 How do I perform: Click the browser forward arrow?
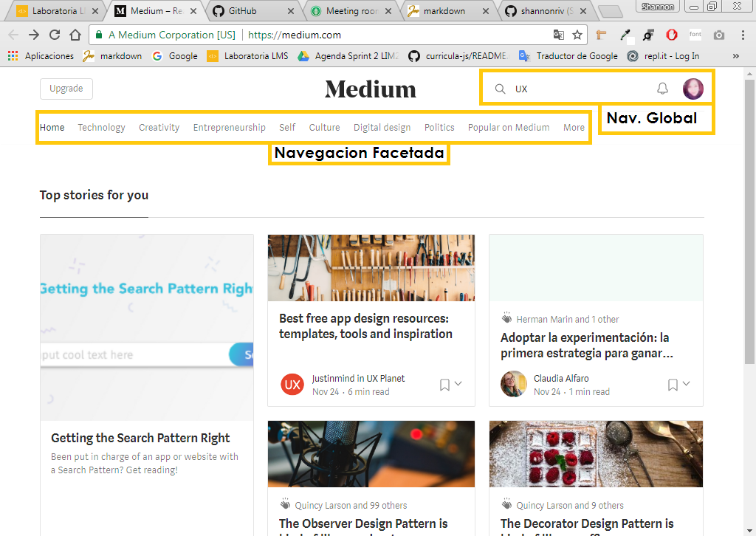point(34,35)
